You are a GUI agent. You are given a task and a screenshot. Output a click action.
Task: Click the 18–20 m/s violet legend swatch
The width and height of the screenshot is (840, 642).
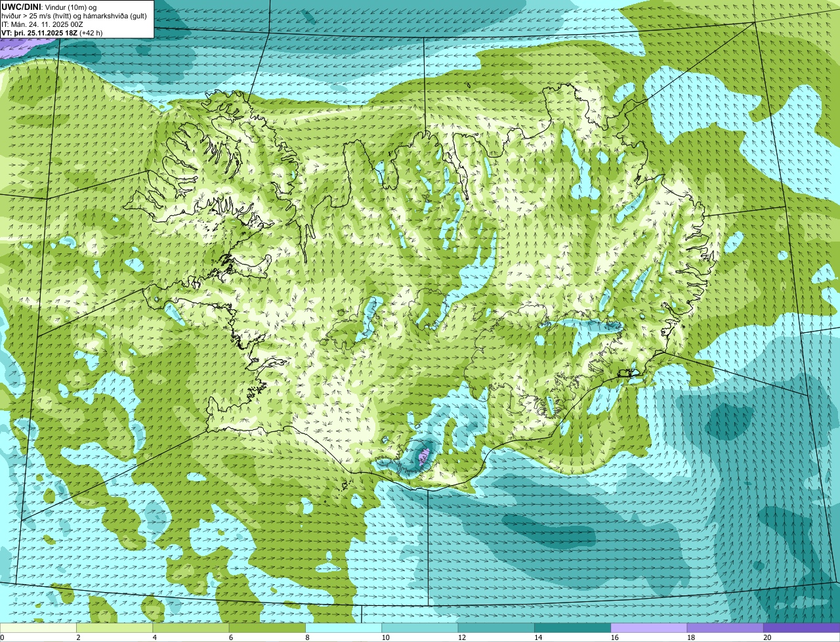pos(725,628)
